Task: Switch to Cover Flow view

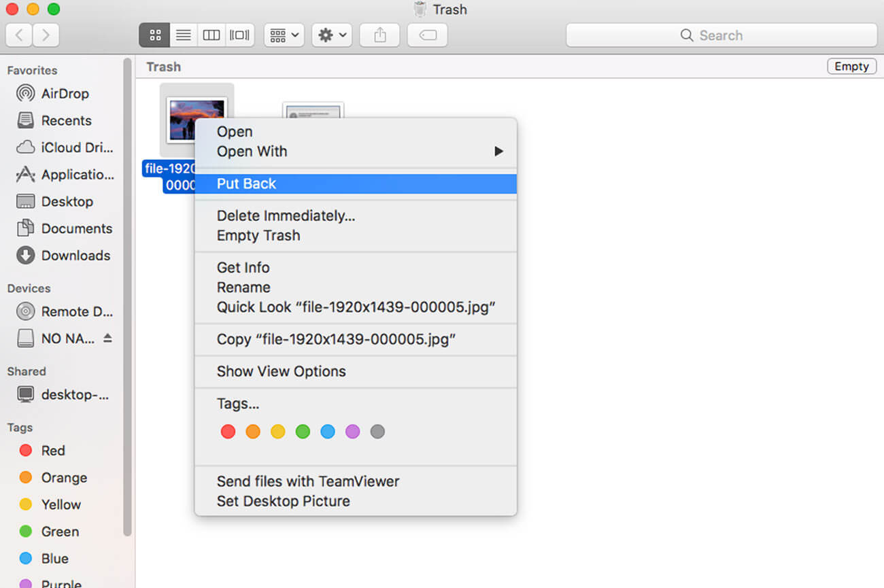Action: coord(239,35)
